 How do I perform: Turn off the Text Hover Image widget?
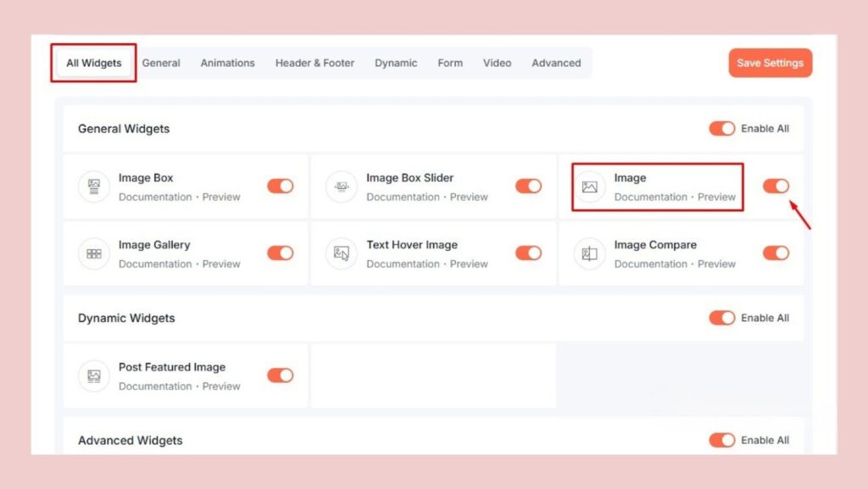click(x=528, y=253)
